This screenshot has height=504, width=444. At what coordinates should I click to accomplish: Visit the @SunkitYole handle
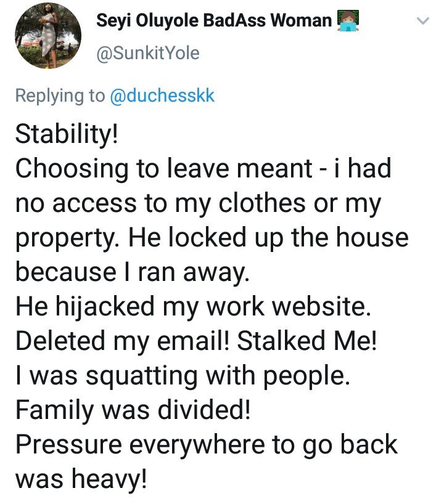pos(148,54)
